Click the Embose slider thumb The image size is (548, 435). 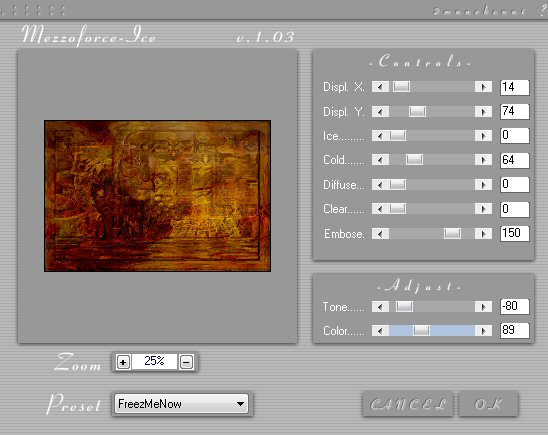tap(452, 233)
